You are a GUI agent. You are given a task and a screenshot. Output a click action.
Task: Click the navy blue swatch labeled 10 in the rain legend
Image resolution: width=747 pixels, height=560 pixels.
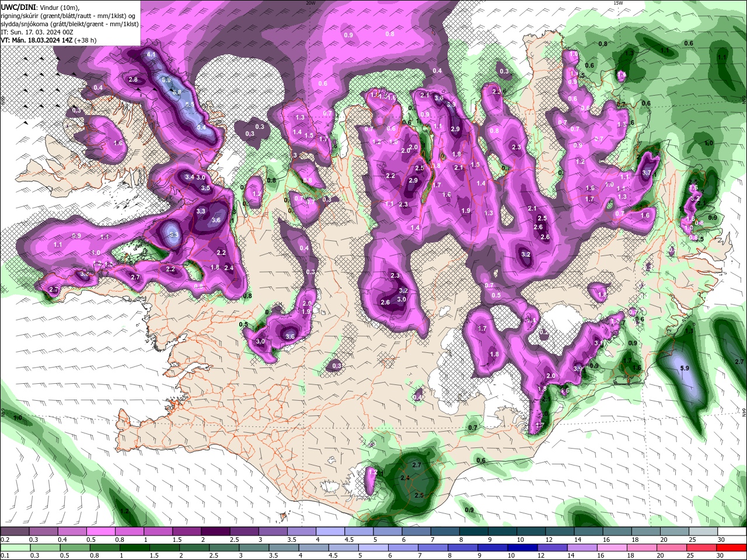tap(522, 547)
